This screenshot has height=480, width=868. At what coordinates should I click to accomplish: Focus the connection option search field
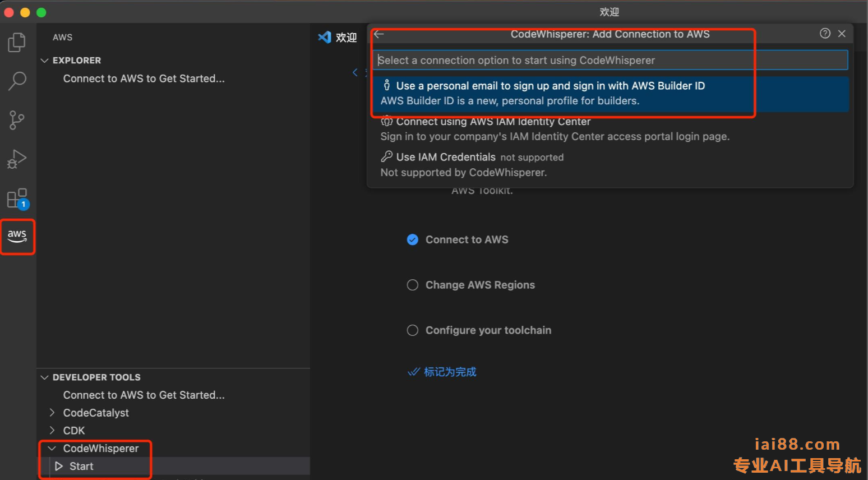(x=610, y=60)
